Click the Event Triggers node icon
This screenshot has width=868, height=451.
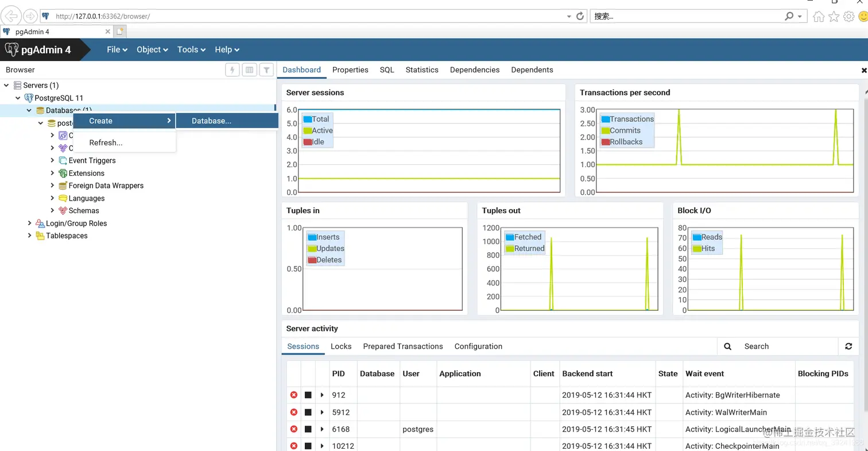pos(63,161)
